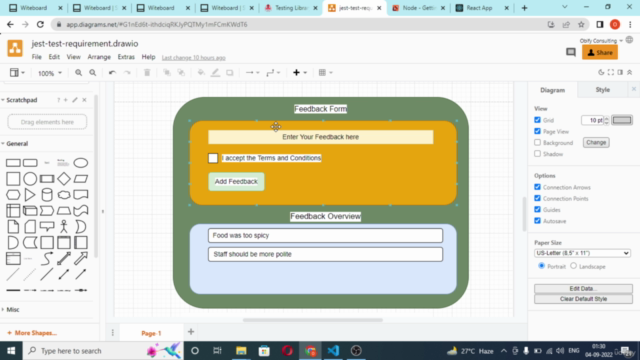Open the view panels dropdown in toolbar
Viewport: 640px width, 360px height.
(17, 73)
